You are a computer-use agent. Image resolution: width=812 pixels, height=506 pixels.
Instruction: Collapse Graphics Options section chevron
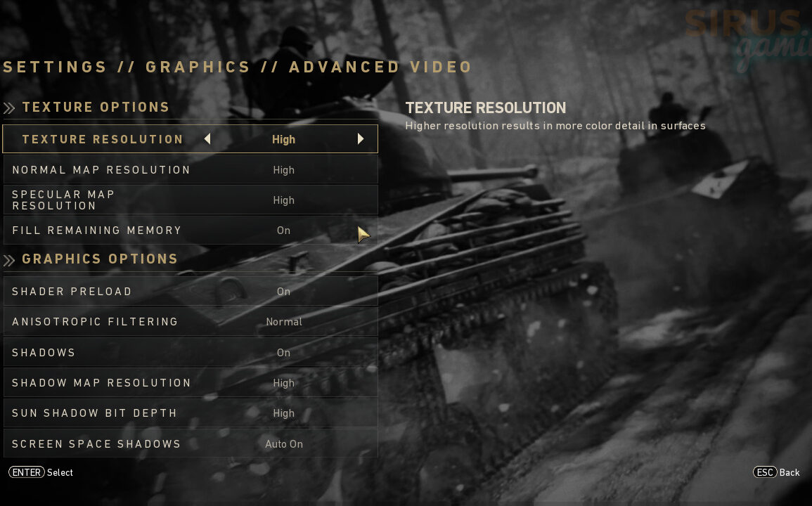pos(9,260)
